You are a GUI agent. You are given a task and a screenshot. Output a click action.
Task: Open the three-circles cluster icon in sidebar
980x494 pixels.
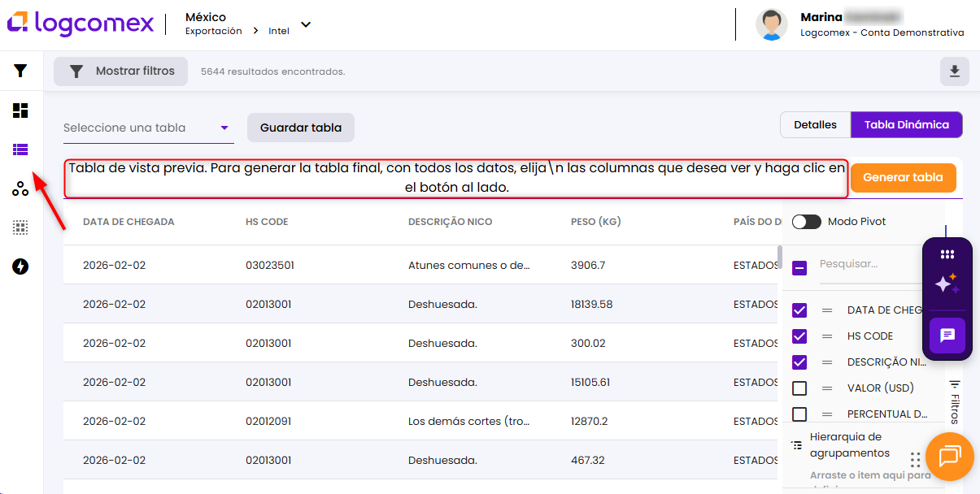pos(20,188)
